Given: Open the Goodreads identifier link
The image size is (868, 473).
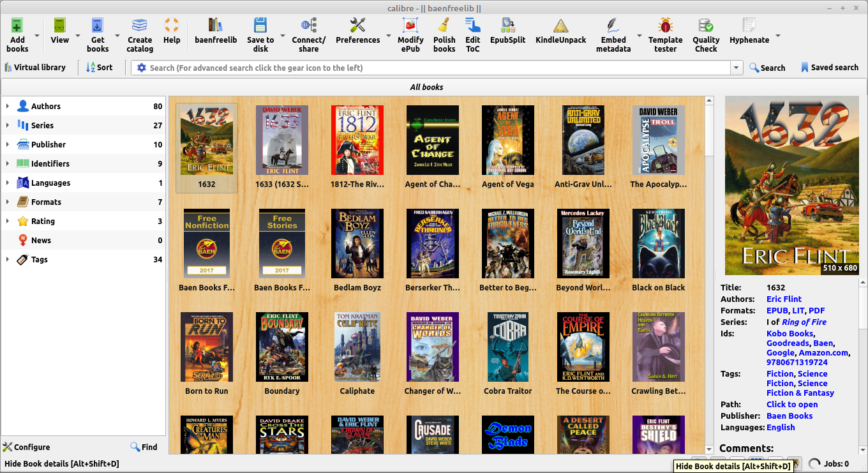Looking at the screenshot, I should [x=788, y=343].
